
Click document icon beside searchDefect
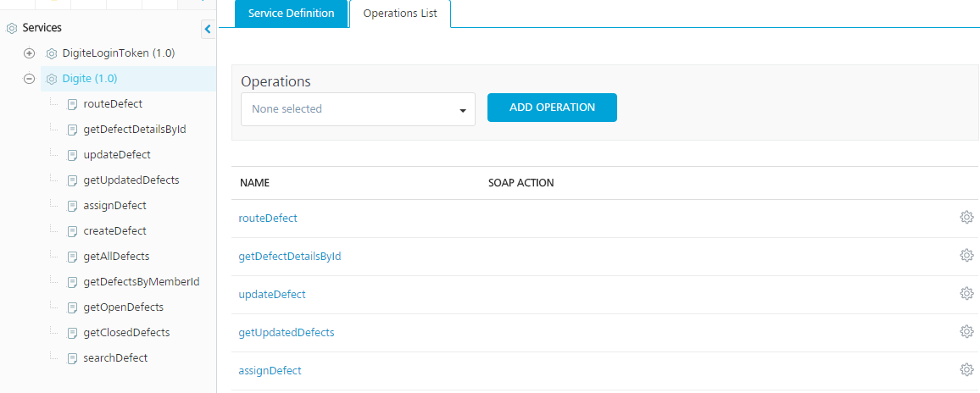pyautogui.click(x=72, y=358)
